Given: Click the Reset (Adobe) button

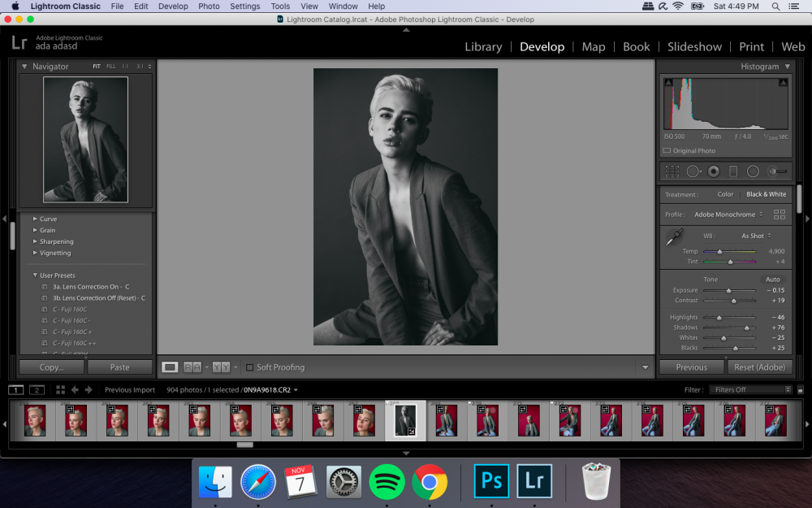Looking at the screenshot, I should pos(760,367).
